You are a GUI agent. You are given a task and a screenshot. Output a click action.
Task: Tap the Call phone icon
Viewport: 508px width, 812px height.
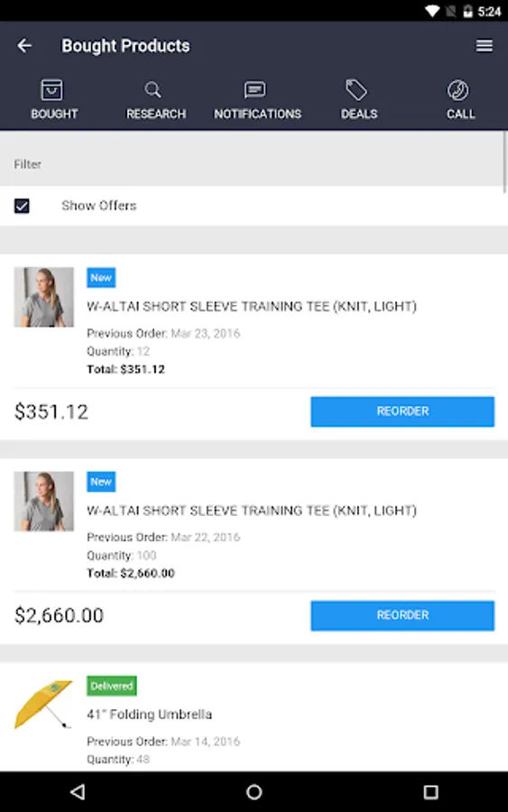458,90
